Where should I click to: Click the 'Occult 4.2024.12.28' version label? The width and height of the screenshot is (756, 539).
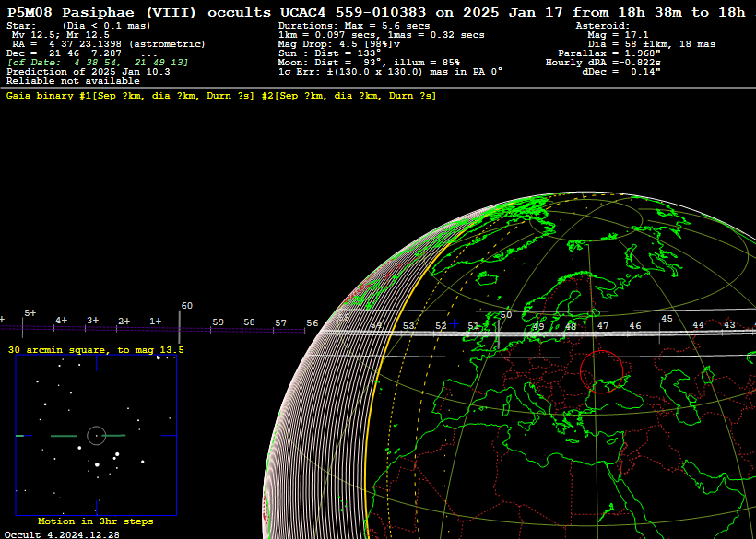tap(62, 534)
